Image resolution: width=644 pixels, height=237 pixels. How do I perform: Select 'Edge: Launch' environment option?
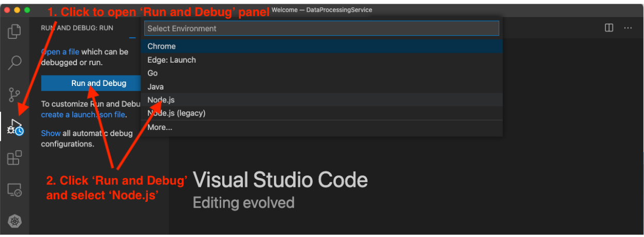(321, 60)
